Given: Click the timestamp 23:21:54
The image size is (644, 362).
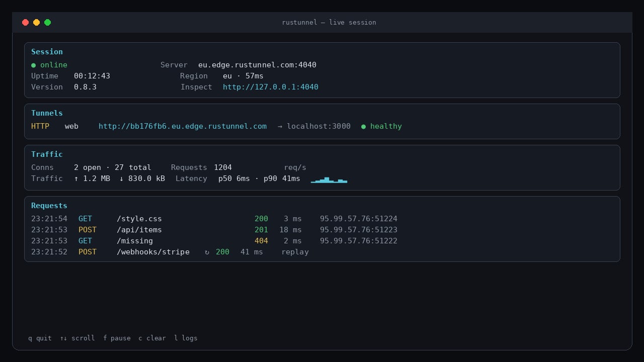Looking at the screenshot, I should pyautogui.click(x=49, y=219).
